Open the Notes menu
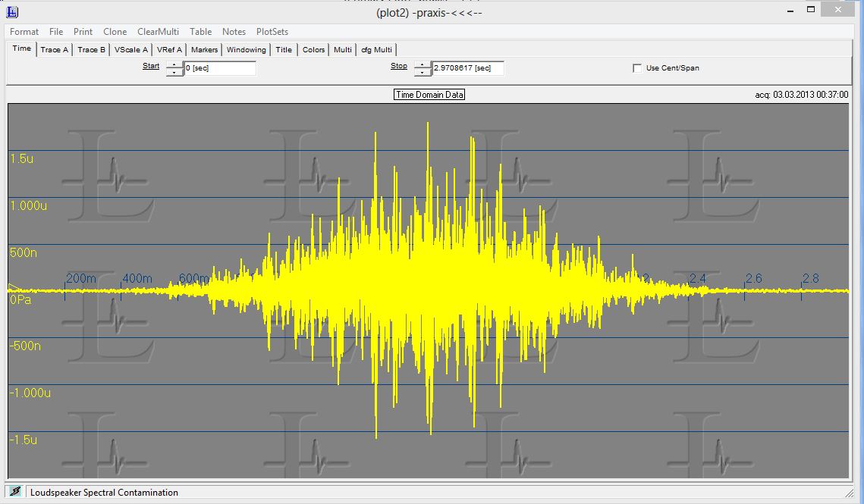The width and height of the screenshot is (864, 504). (234, 32)
